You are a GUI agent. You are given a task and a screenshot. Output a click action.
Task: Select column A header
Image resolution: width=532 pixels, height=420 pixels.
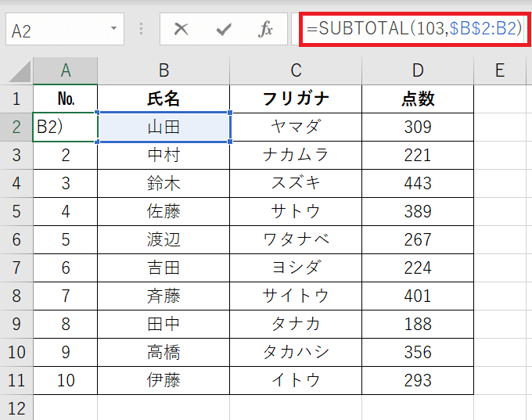point(66,70)
